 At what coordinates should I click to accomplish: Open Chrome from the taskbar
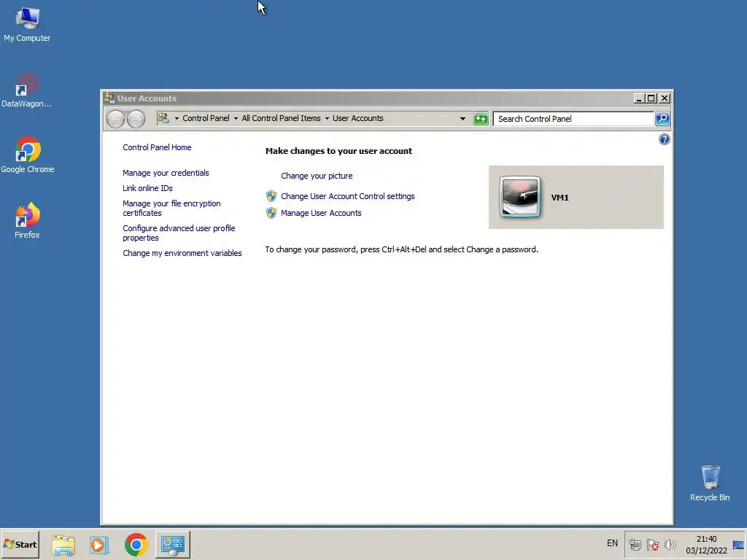pyautogui.click(x=136, y=545)
